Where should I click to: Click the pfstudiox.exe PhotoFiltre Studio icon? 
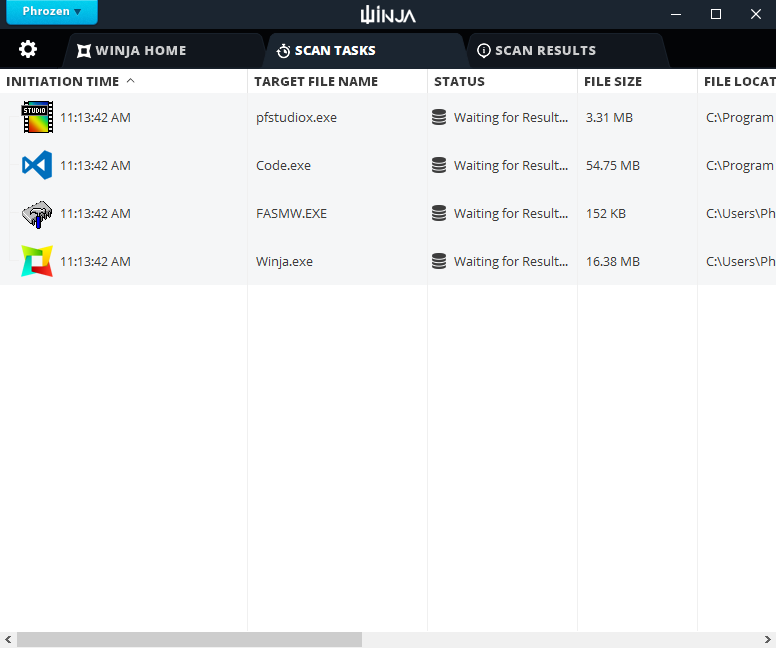click(37, 117)
